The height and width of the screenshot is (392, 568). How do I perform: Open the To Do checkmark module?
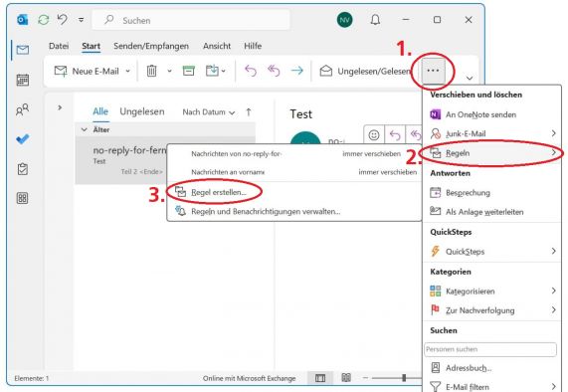pos(23,139)
